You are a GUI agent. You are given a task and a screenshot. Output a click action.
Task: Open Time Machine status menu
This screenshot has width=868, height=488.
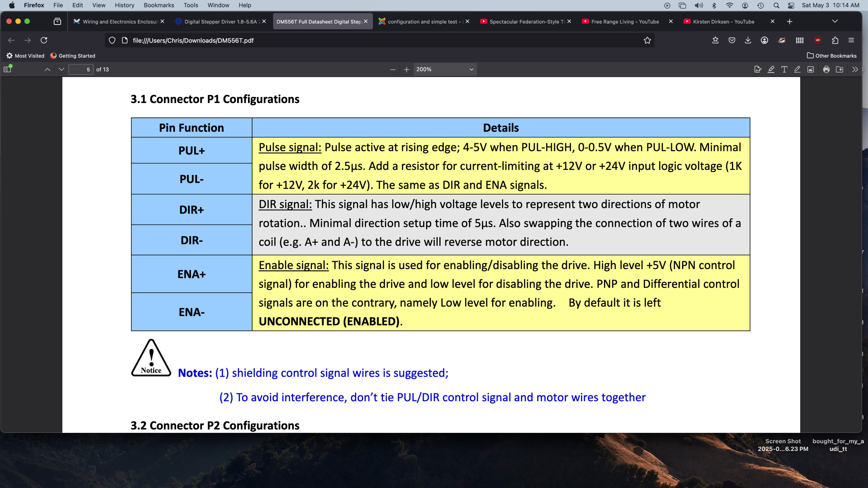(761, 5)
